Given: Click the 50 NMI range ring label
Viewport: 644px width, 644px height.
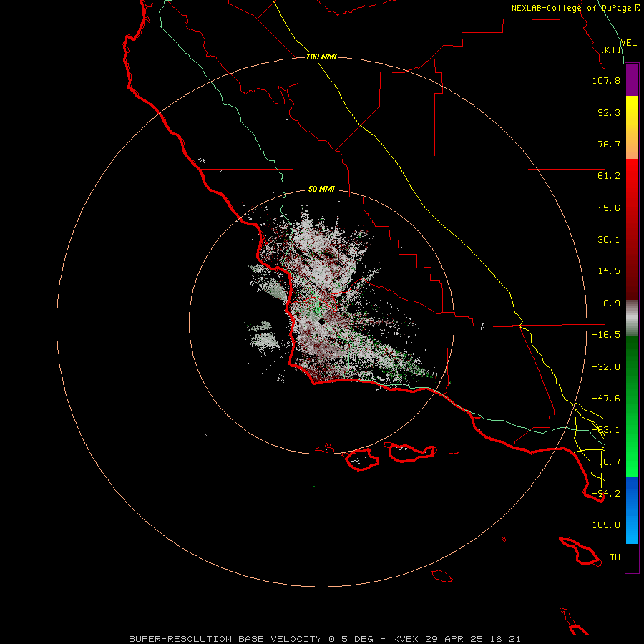Looking at the screenshot, I should tap(321, 190).
